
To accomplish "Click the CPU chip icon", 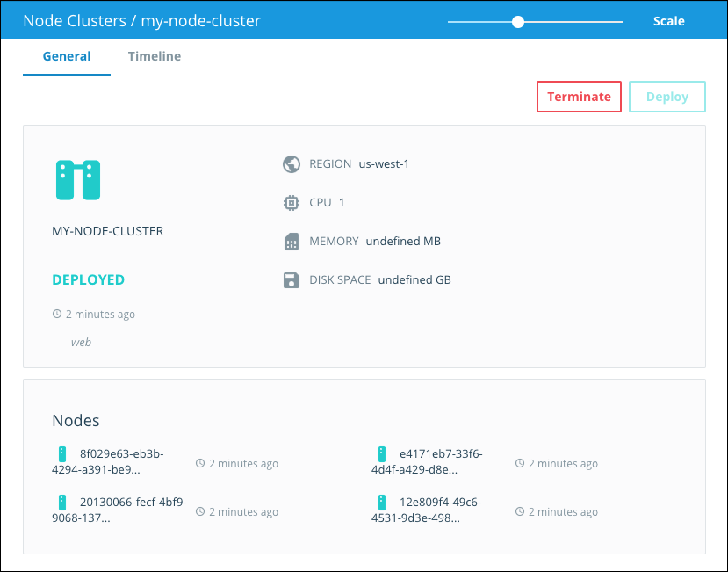I will (x=292, y=202).
